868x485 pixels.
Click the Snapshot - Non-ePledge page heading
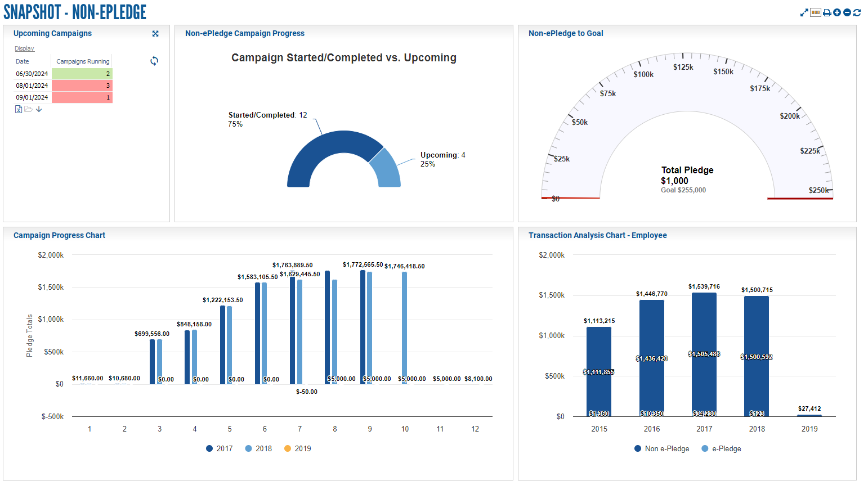tap(75, 12)
